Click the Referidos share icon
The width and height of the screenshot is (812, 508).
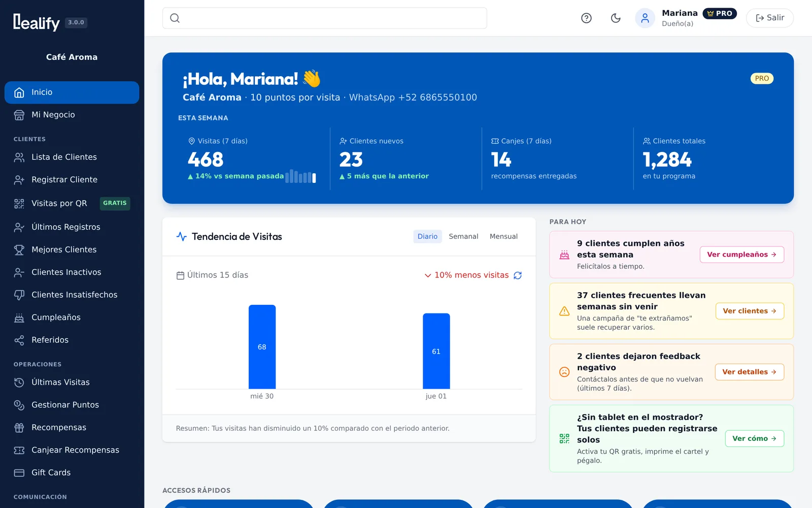tap(19, 340)
